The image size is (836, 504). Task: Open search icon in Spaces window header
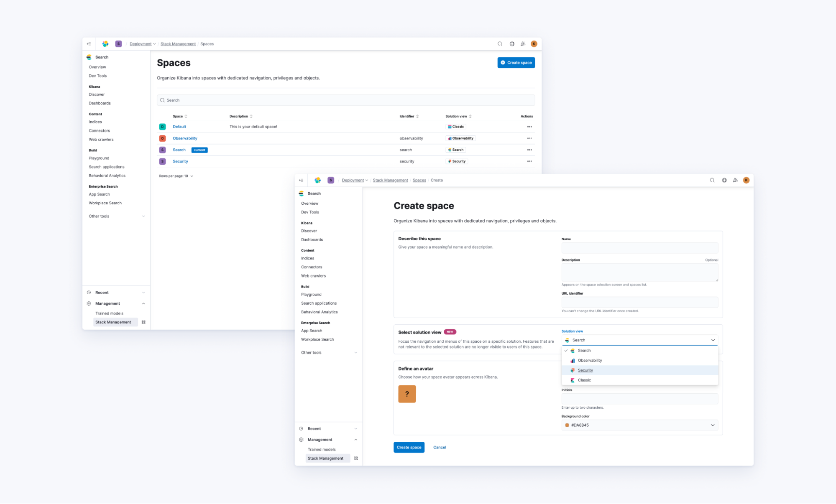(500, 44)
